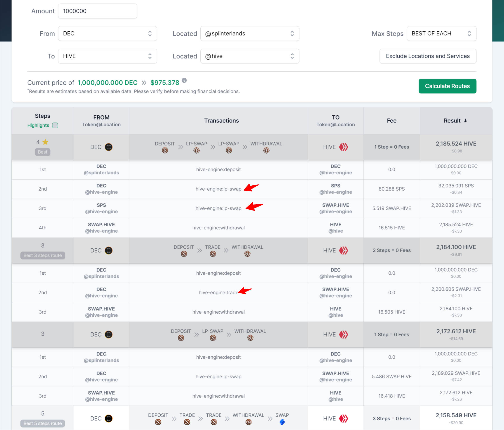The image size is (504, 430).
Task: Open the From token dropdown showing DEC
Action: point(108,34)
